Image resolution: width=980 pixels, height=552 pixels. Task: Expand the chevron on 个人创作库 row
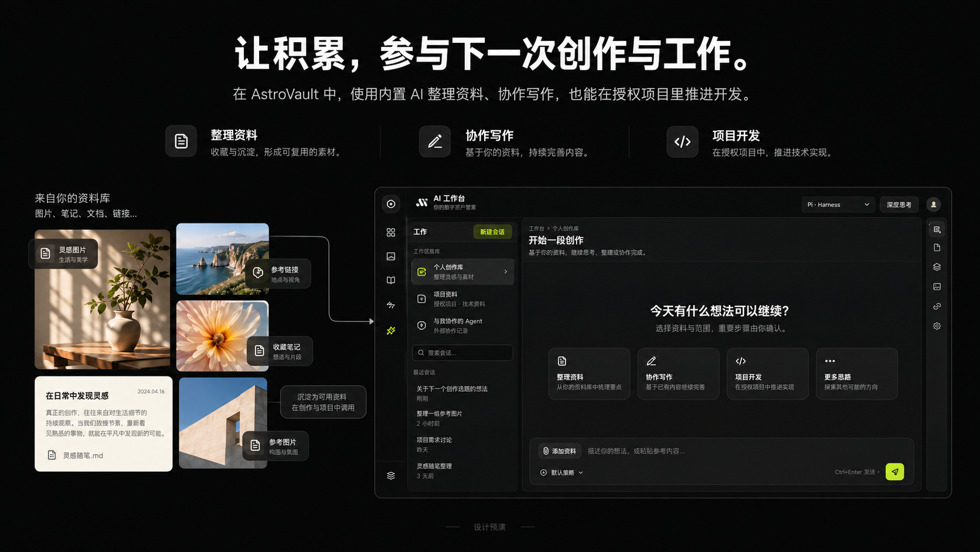click(x=506, y=272)
